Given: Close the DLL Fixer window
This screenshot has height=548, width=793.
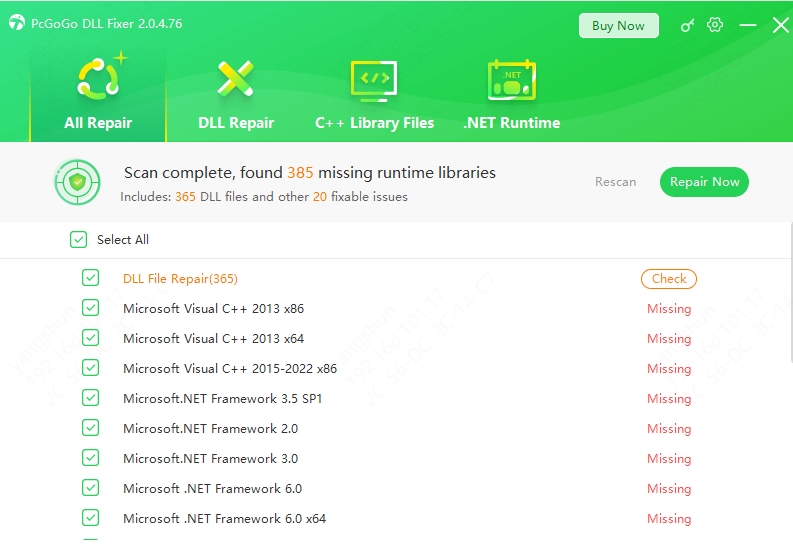Looking at the screenshot, I should 780,25.
